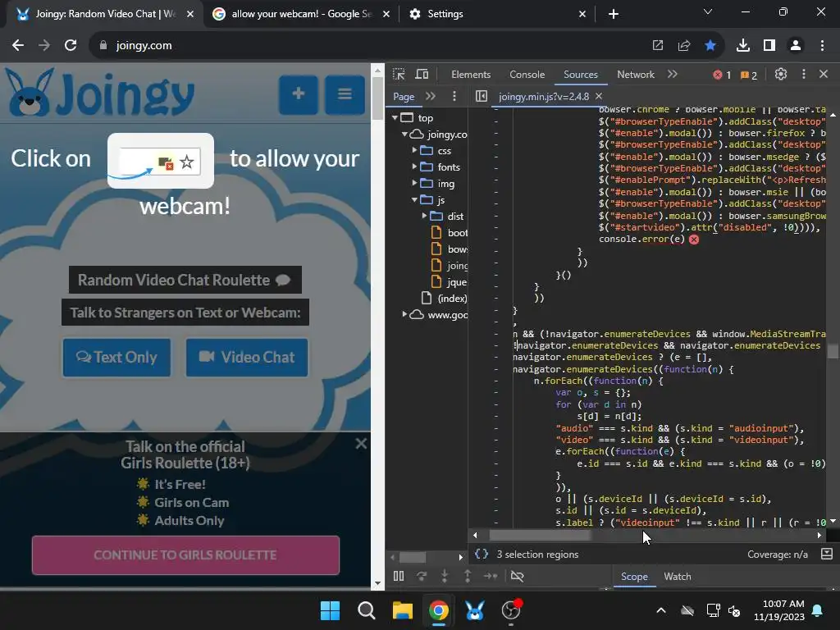Image resolution: width=840 pixels, height=630 pixels.
Task: Expand the fonts folder
Action: tap(414, 167)
